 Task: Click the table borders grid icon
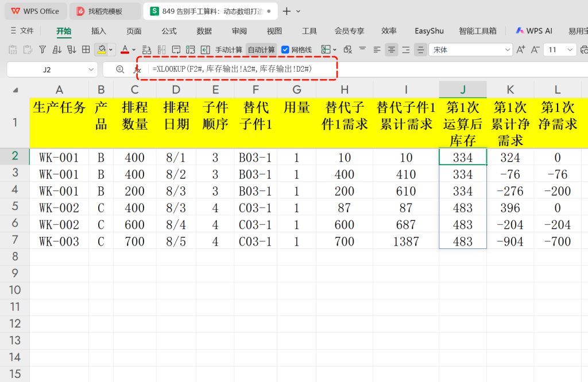coord(86,49)
